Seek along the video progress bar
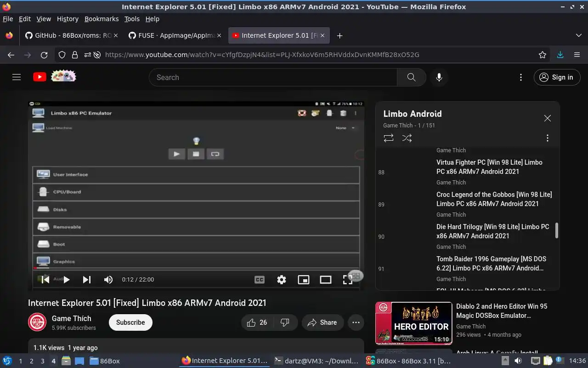 pyautogui.click(x=196, y=268)
